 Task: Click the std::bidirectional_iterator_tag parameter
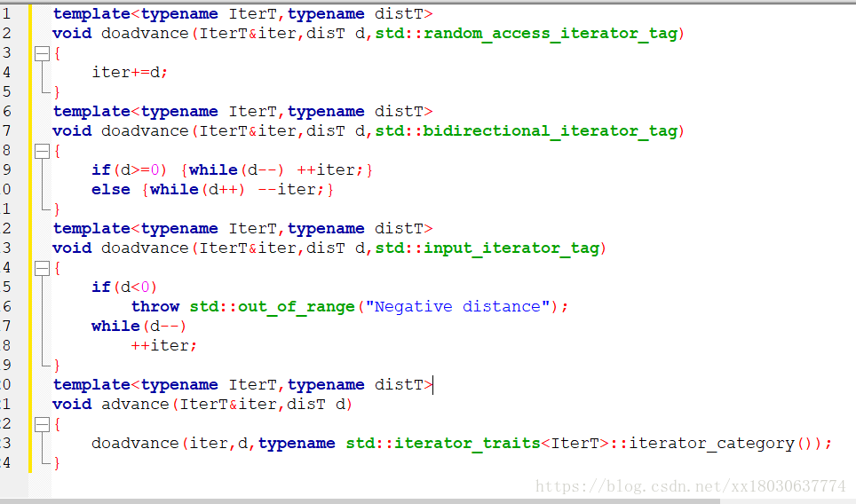coord(527,131)
